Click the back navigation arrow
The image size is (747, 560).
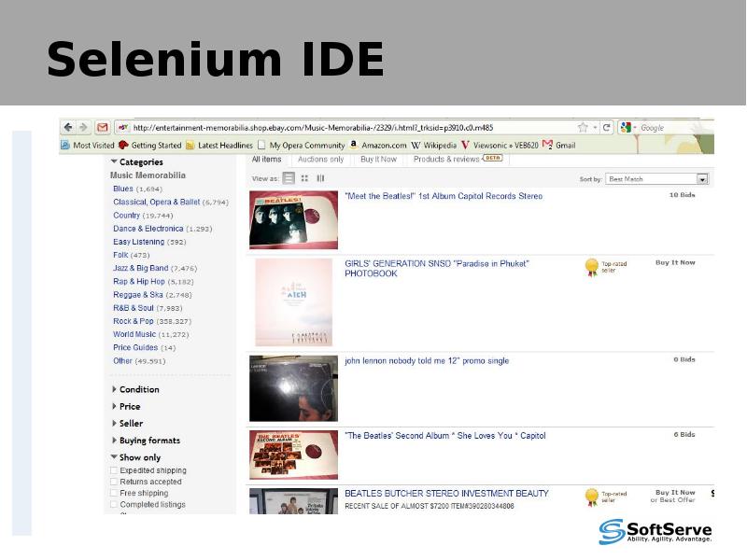pos(66,125)
